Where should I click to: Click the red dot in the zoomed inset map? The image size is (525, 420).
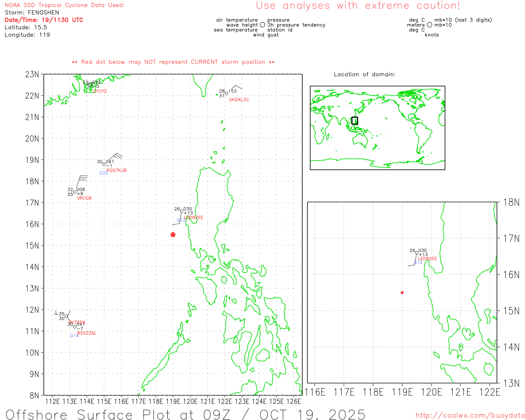tap(402, 292)
